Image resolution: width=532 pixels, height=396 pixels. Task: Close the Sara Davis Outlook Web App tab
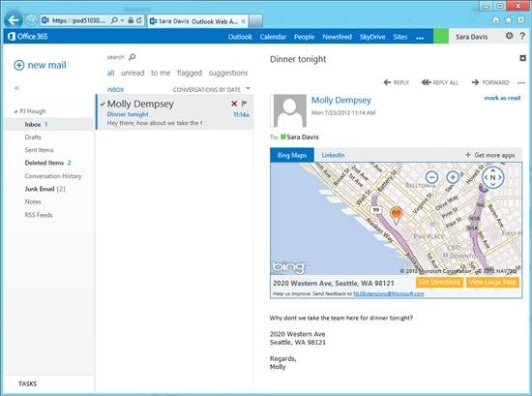click(243, 21)
